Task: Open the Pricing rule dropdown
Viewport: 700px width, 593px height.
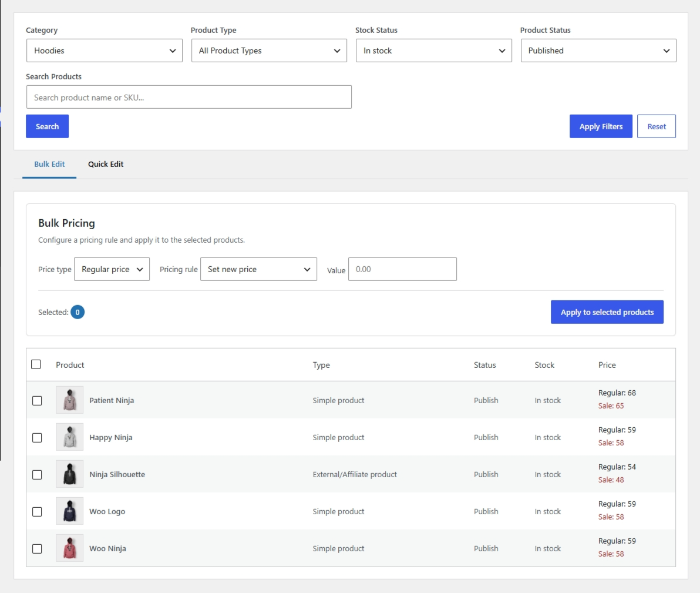Action: pyautogui.click(x=258, y=269)
